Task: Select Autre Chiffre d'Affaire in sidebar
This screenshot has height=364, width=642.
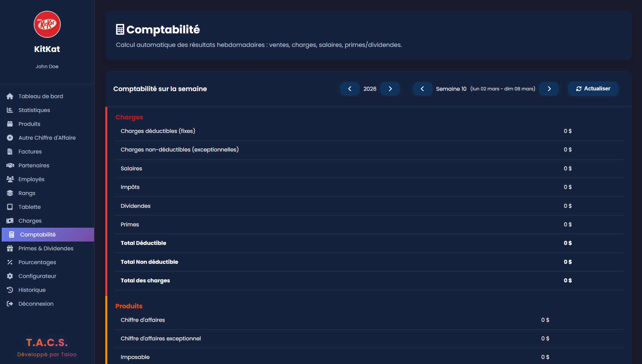Action: click(47, 138)
